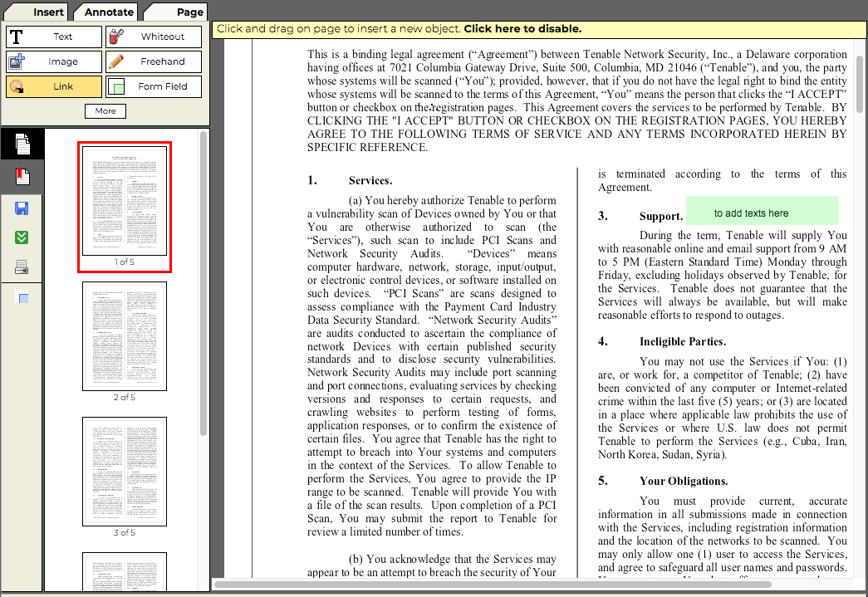Click the thumbnail panel vertical scrollbar
The image size is (868, 597).
204,283
